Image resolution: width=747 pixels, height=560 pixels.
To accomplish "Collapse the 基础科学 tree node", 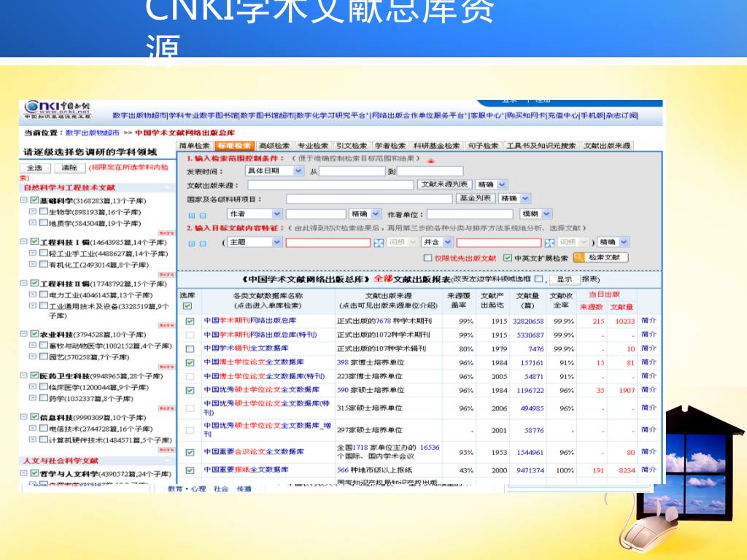I will 23,200.
